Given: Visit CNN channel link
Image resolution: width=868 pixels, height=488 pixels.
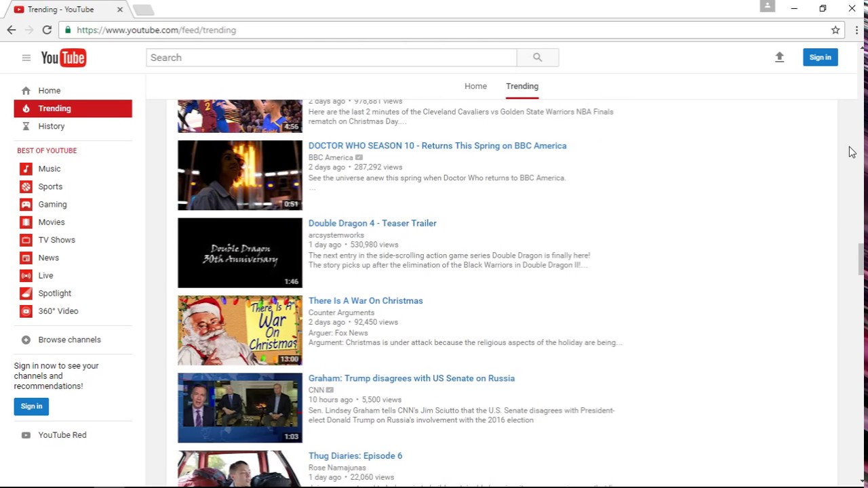Looking at the screenshot, I should 316,390.
